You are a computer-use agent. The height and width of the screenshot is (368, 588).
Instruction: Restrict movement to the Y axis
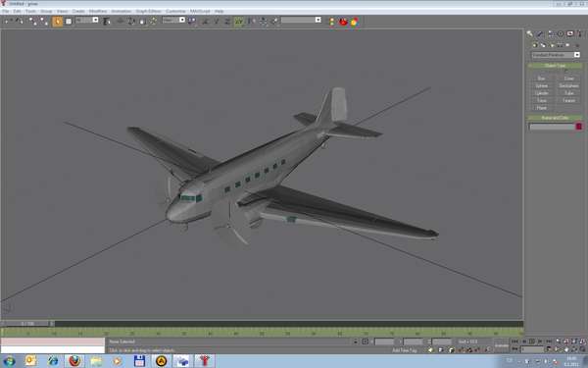[x=216, y=21]
